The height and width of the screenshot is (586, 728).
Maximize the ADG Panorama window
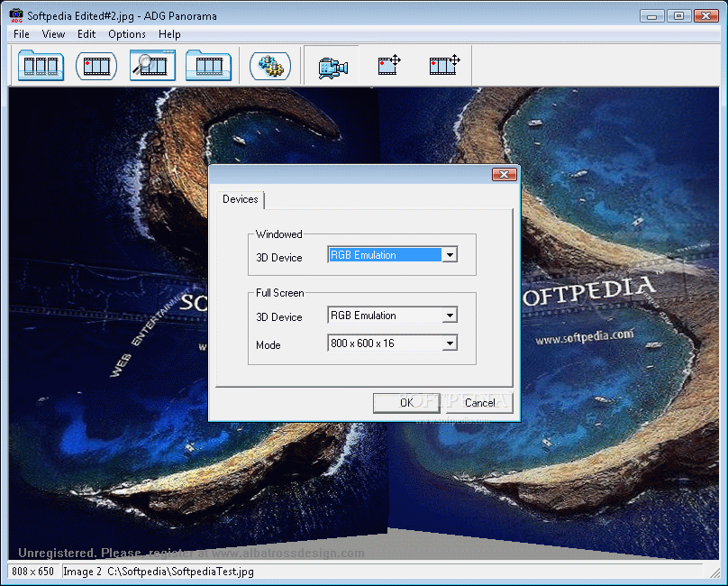[x=678, y=16]
